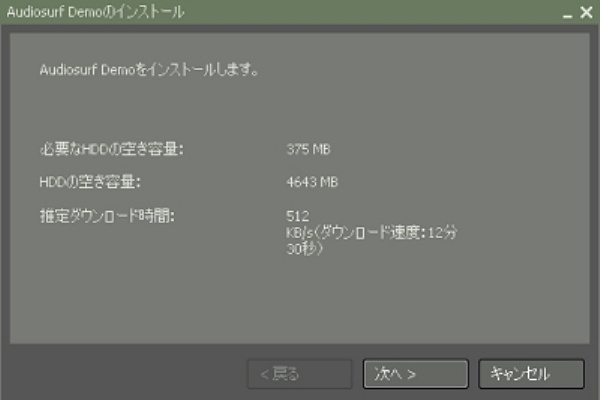Click the Audiosurf Demoをインストールします heading

tap(149, 70)
